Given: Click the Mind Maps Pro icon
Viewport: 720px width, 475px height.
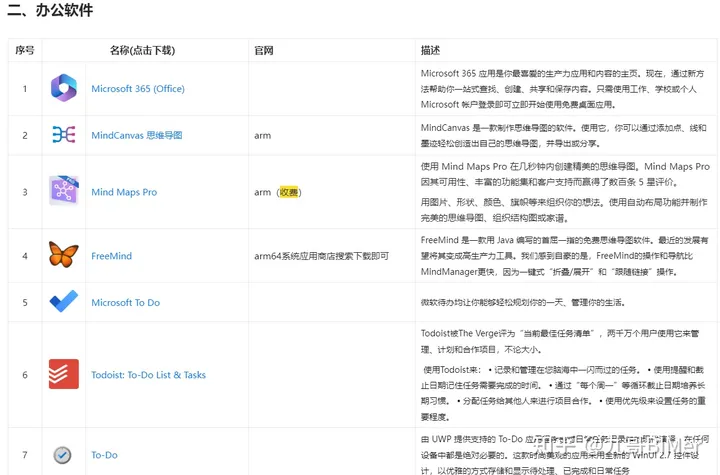Looking at the screenshot, I should pos(64,190).
